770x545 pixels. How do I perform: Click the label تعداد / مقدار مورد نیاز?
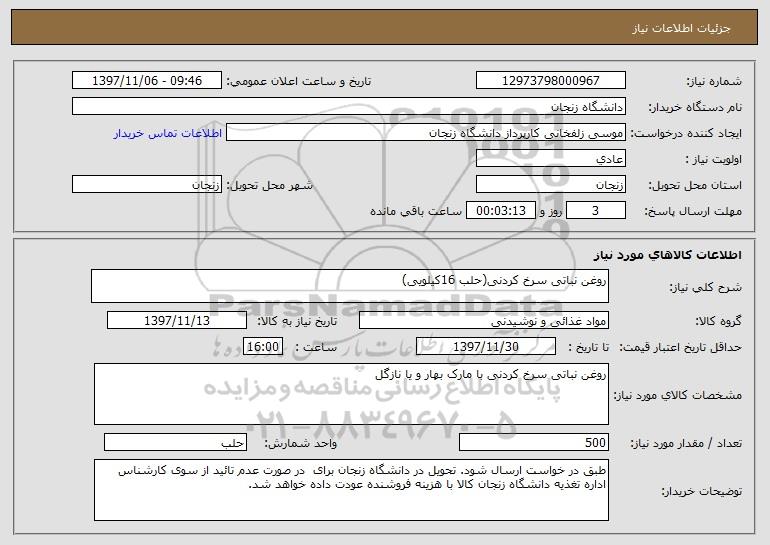(686, 443)
